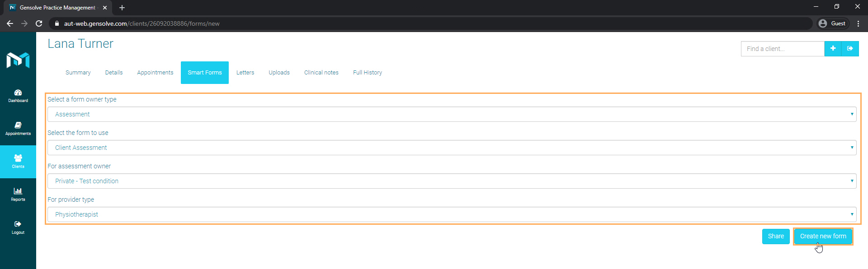The width and height of the screenshot is (868, 269).
Task: Open the Client Assessment form dropdown
Action: (x=452, y=148)
